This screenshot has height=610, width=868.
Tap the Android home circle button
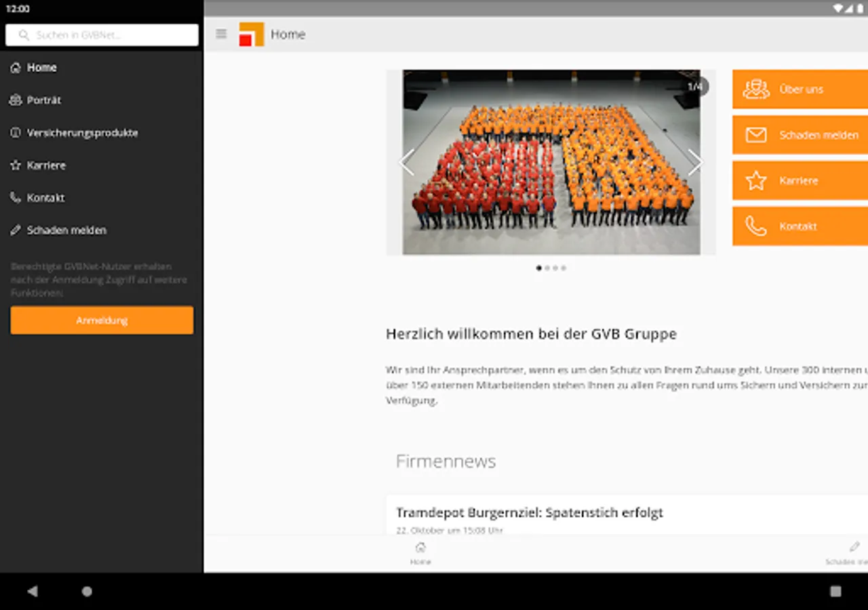click(x=87, y=591)
